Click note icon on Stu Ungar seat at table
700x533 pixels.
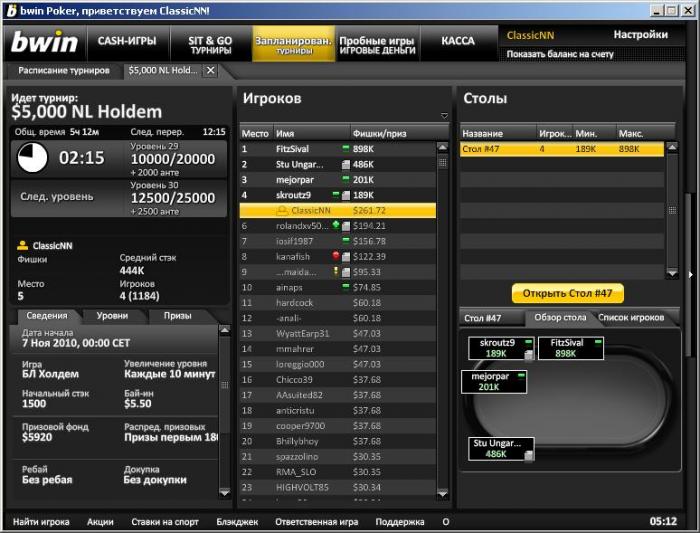(528, 455)
